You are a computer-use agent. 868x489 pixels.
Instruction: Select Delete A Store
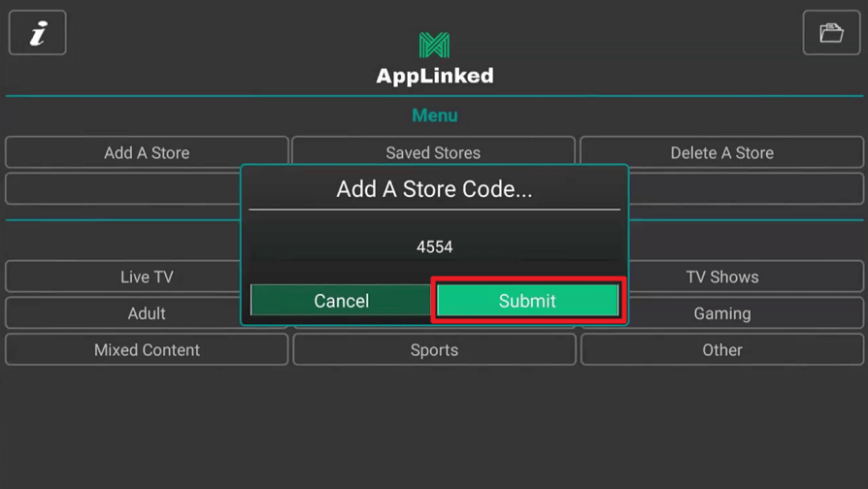point(721,152)
